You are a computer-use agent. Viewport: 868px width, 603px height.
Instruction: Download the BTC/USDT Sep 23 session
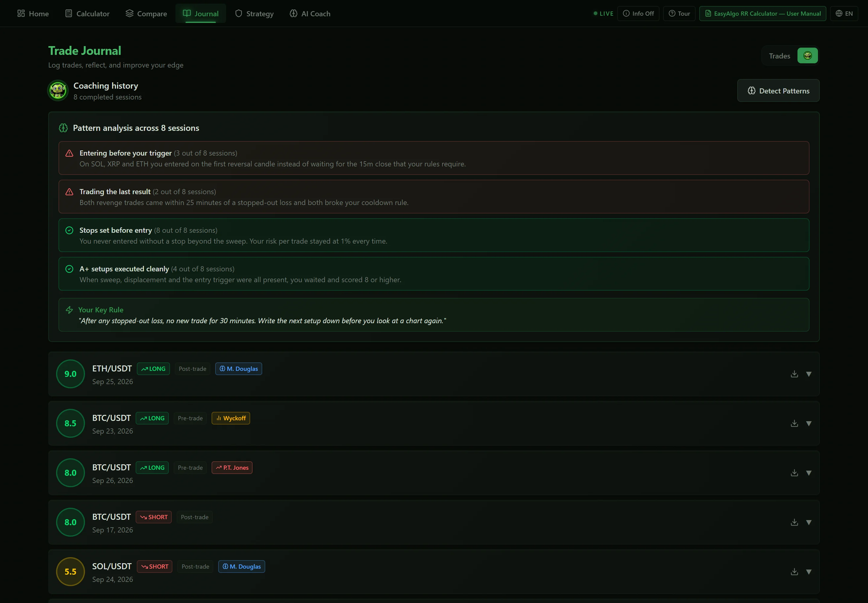pyautogui.click(x=794, y=423)
